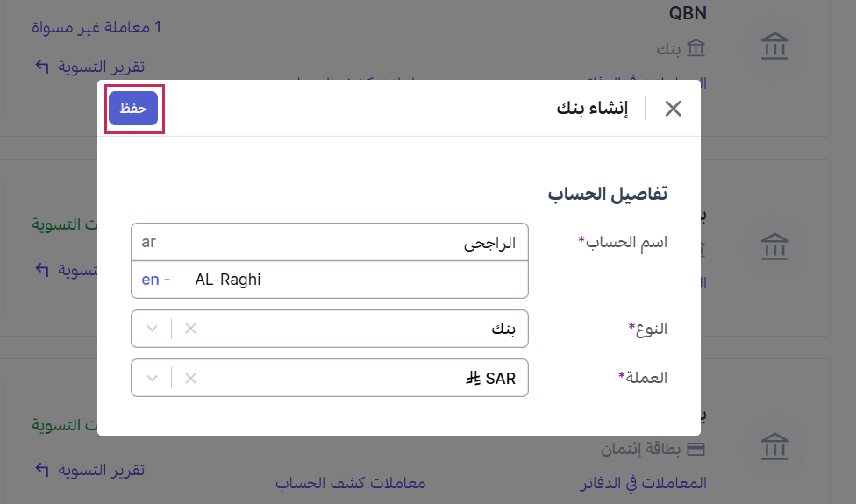Click the Arabic account name field
This screenshot has height=504, width=856.
tap(330, 243)
